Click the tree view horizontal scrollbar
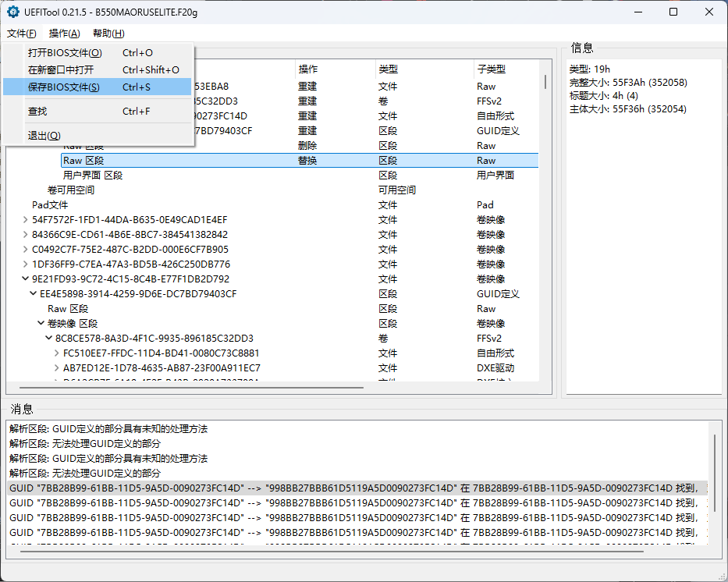 pos(191,388)
